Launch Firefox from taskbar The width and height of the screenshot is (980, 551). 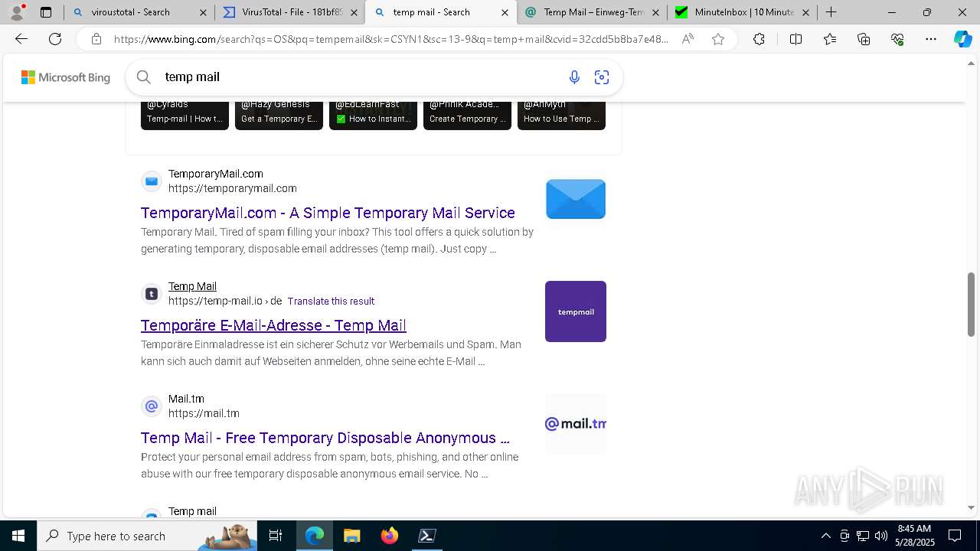[390, 536]
